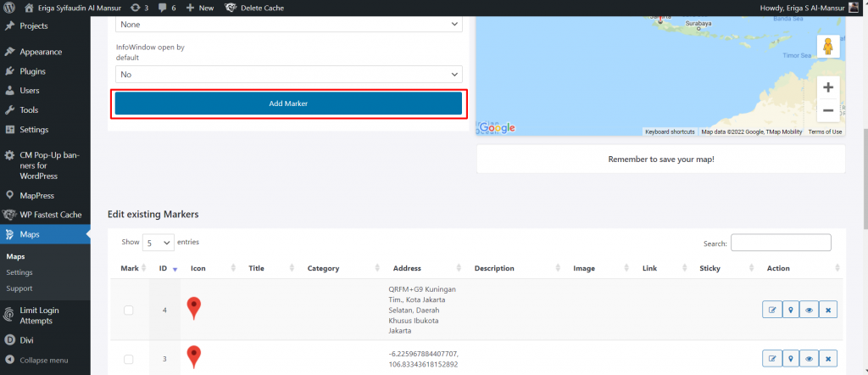The height and width of the screenshot is (375, 868).
Task: Open Plugins in the admin sidebar
Action: pyautogui.click(x=32, y=71)
